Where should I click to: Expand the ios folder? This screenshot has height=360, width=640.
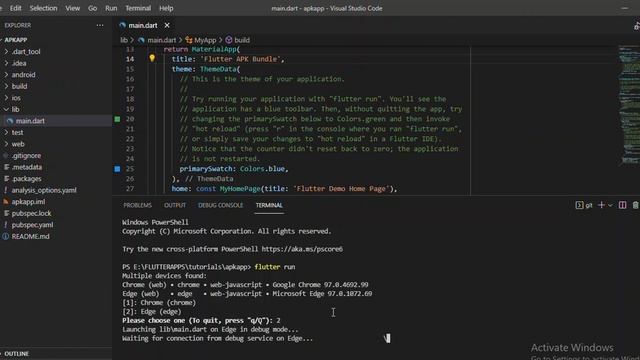[16, 98]
